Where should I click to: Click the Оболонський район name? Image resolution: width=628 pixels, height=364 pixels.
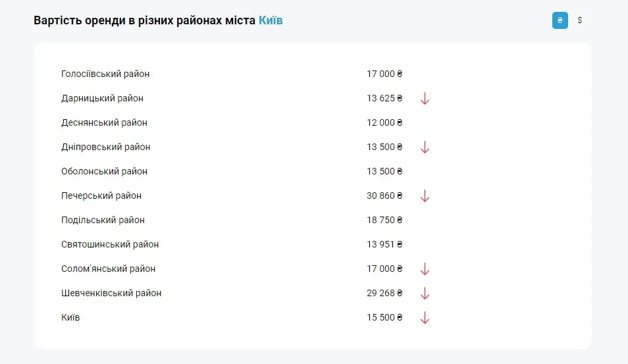click(x=104, y=172)
